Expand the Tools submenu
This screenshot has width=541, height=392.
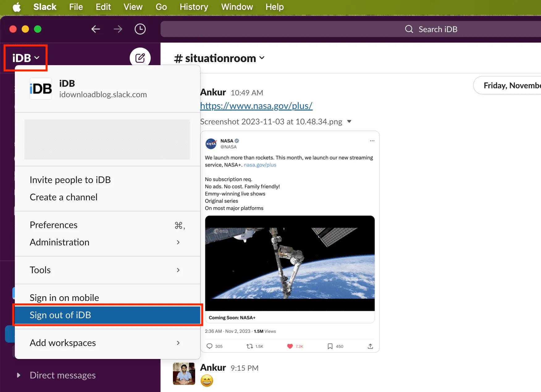[x=107, y=270]
